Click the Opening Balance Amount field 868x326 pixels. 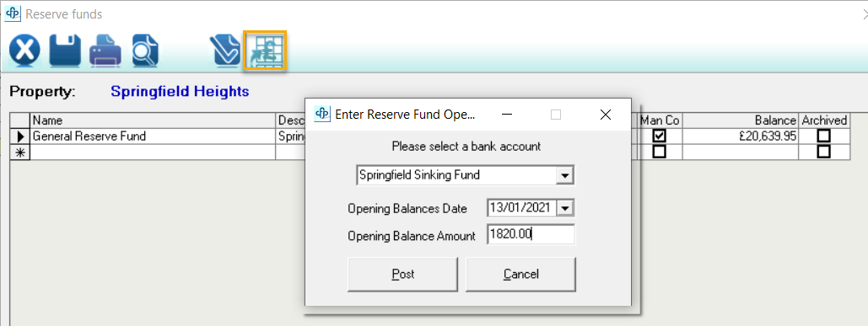point(531,234)
